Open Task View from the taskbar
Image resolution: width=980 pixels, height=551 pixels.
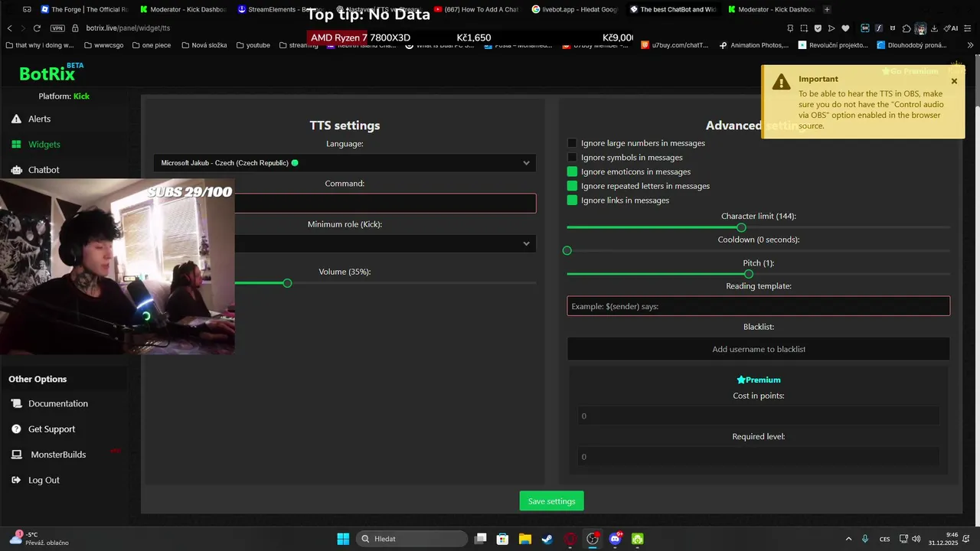click(x=480, y=539)
